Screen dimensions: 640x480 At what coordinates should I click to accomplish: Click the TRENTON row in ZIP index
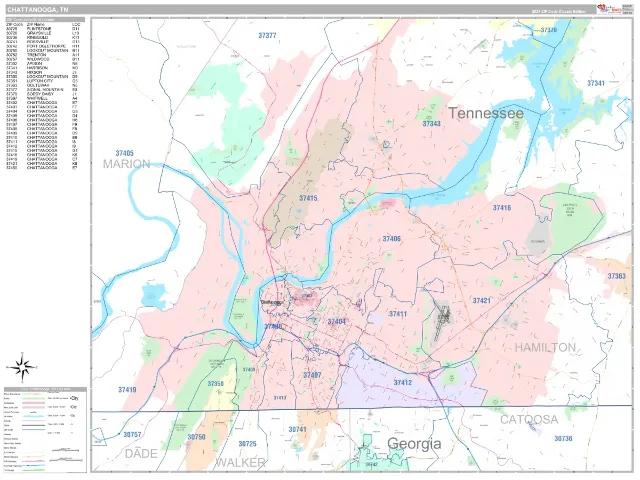coord(42,55)
